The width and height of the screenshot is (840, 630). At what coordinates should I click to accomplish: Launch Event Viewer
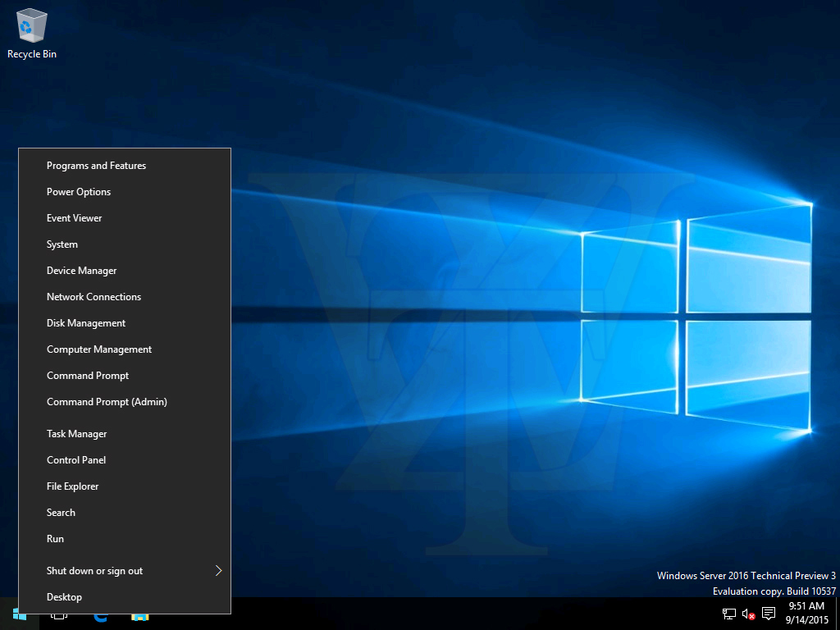(x=75, y=218)
